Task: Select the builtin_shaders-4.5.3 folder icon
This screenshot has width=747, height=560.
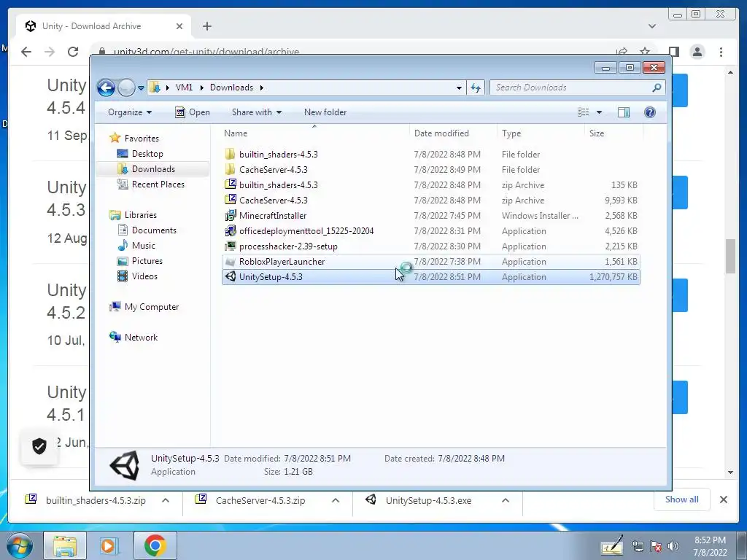Action: pyautogui.click(x=231, y=154)
